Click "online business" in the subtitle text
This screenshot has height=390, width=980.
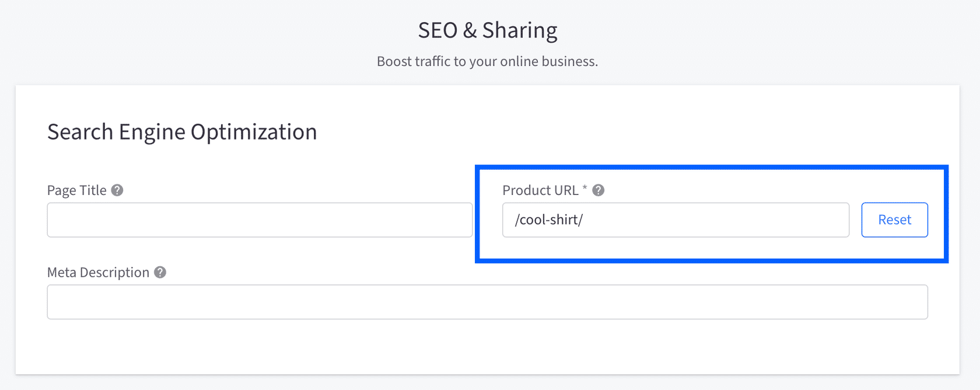coord(548,61)
